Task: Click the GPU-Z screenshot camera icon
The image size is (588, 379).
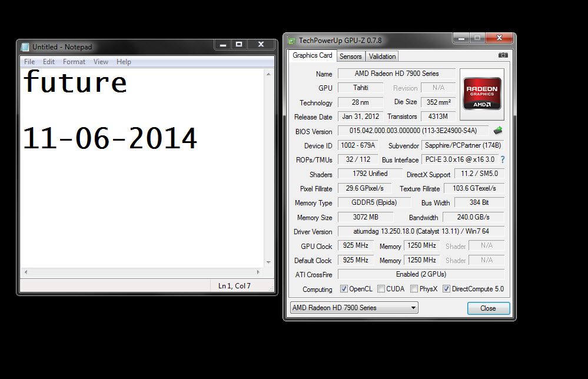Action: tap(503, 55)
